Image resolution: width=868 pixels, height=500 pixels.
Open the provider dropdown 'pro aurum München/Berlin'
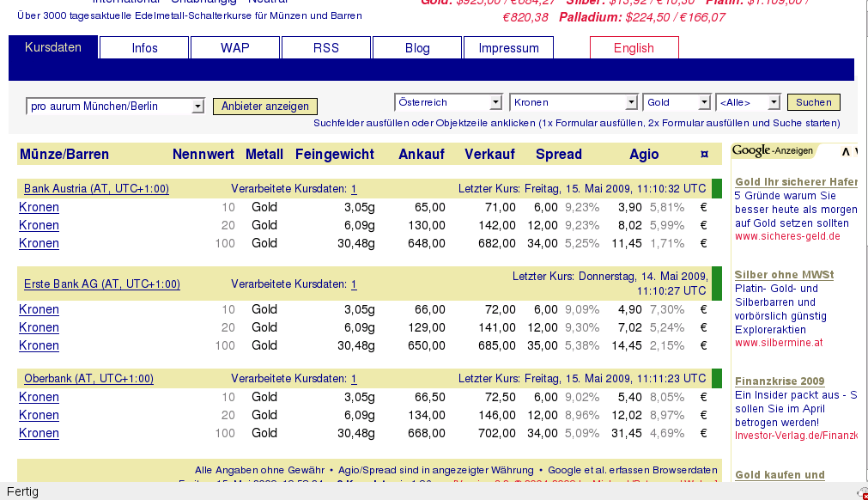(115, 107)
